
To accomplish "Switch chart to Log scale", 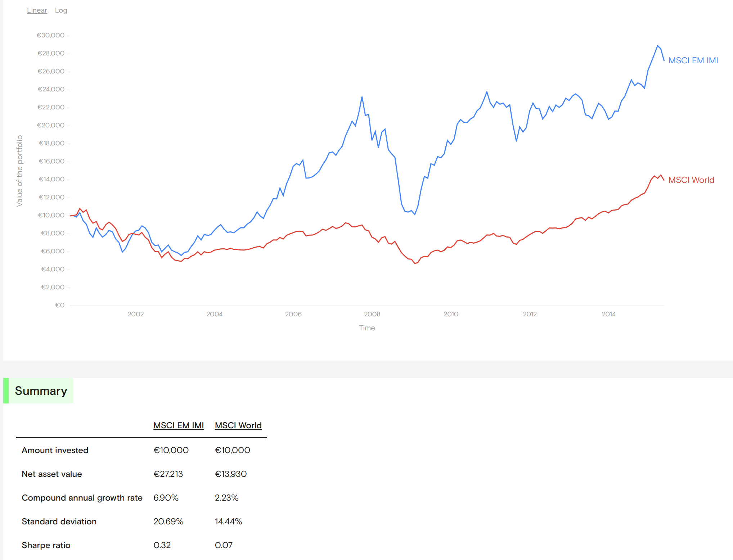I will tap(61, 10).
